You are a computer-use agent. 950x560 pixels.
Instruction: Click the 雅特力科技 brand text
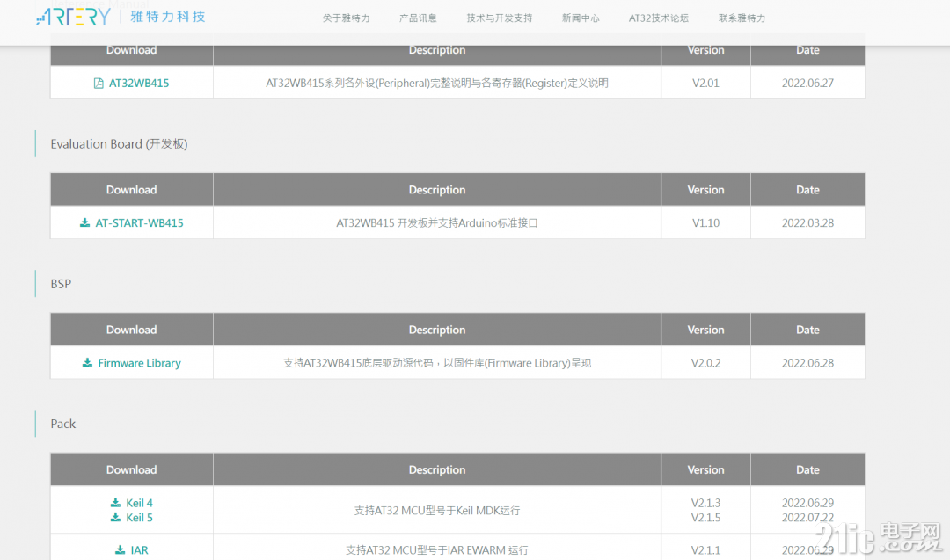click(x=168, y=17)
